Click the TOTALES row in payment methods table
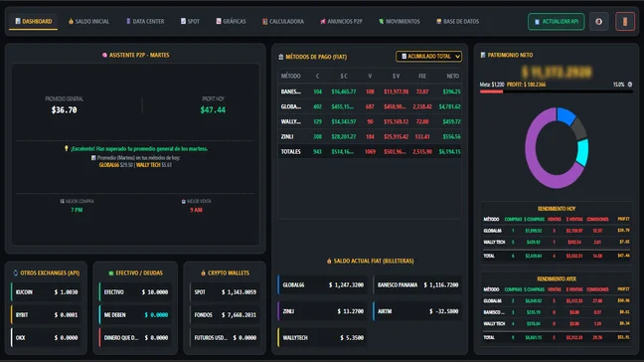644x362 pixels. [370, 151]
